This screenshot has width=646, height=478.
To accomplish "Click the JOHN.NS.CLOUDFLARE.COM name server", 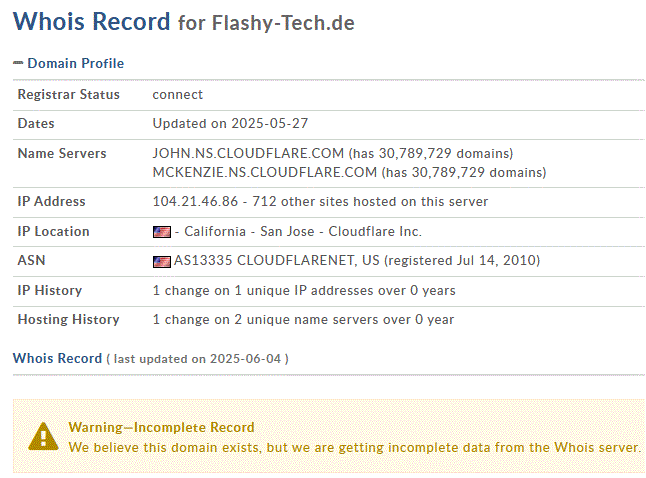I will [248, 154].
